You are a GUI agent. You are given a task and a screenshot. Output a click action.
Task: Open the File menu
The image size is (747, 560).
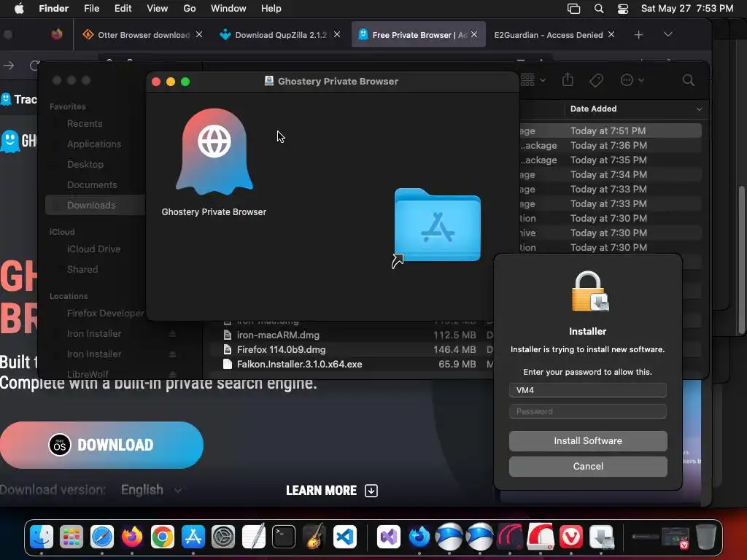[x=91, y=9]
